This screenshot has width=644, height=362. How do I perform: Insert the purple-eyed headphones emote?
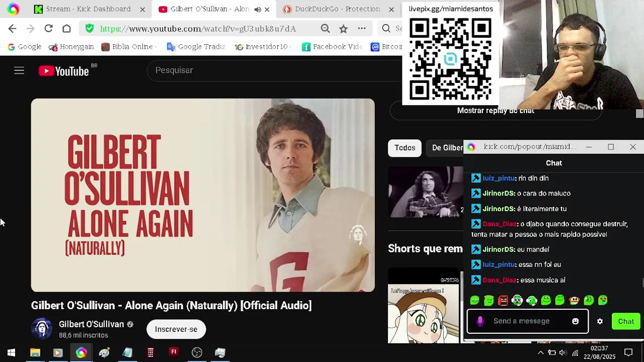tap(517, 301)
